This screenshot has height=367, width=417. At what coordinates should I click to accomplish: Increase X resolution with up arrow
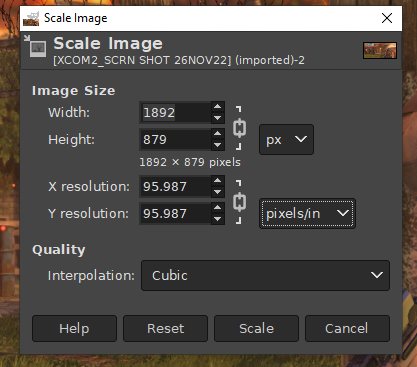(218, 181)
